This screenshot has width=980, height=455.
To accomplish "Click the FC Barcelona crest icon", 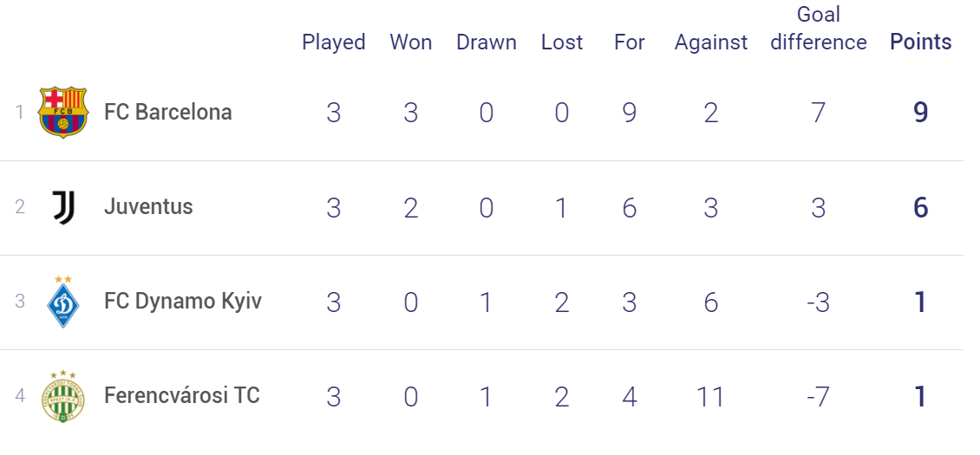I will point(63,113).
